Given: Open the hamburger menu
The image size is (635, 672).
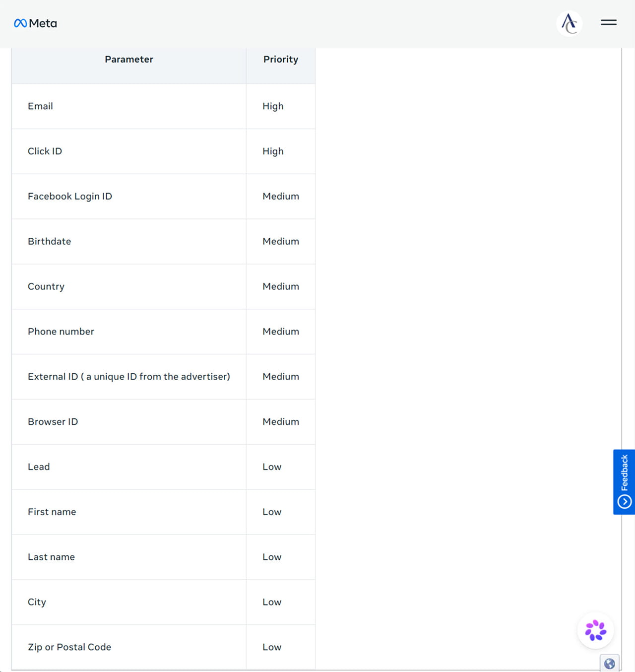Looking at the screenshot, I should [609, 22].
